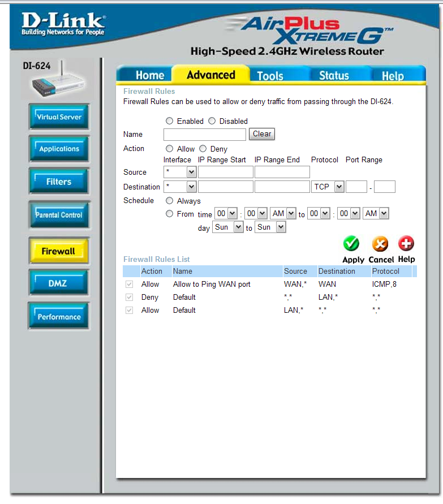Open the TCP protocol dropdown
The image size is (443, 504).
328,187
